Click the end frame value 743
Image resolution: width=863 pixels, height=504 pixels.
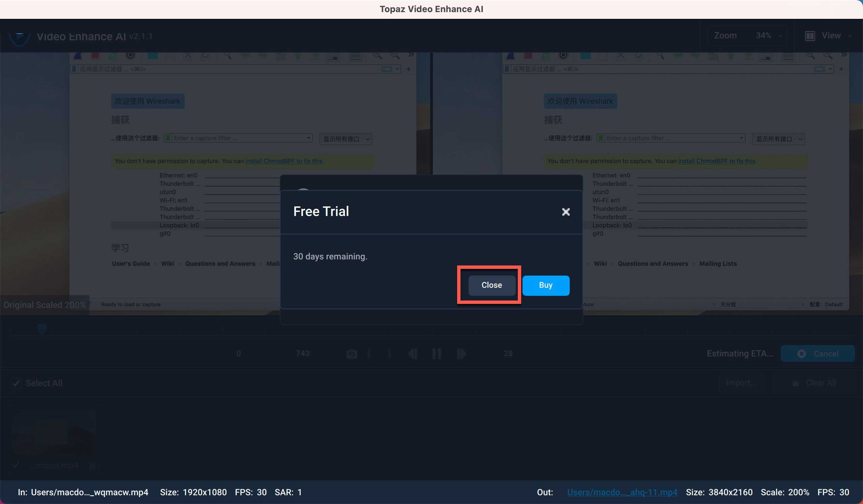[302, 353]
